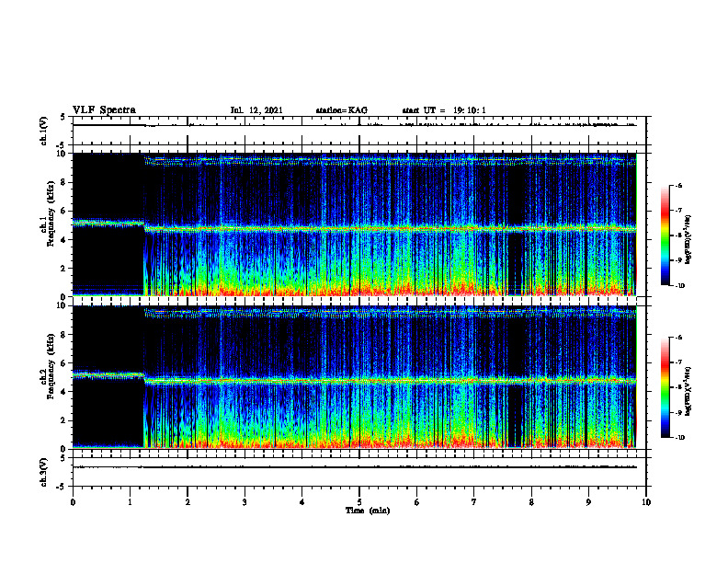Image resolution: width=728 pixels, height=563 pixels.
Task: Click the ch.1 frequency axis "2" tick label
Action: point(65,268)
